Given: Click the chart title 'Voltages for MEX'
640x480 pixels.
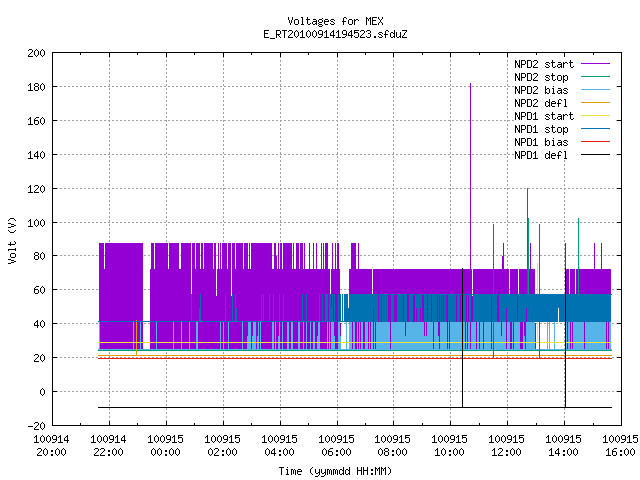Looking at the screenshot, I should (x=335, y=21).
